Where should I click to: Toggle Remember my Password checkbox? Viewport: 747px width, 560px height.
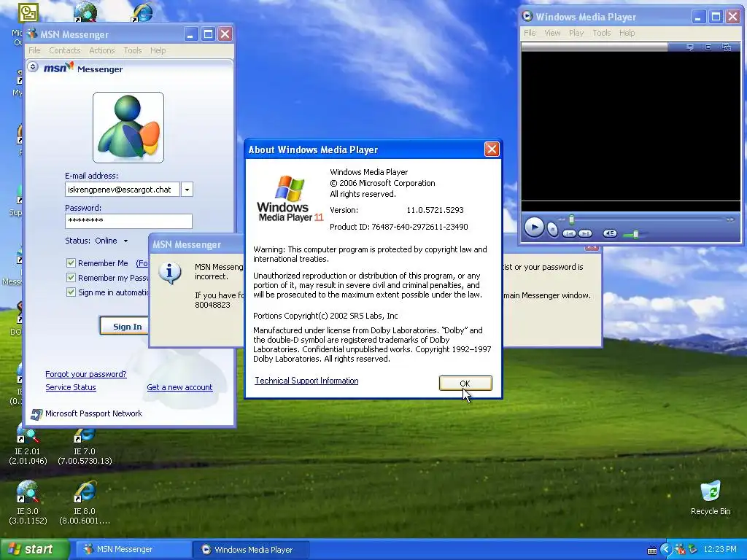[x=71, y=278]
